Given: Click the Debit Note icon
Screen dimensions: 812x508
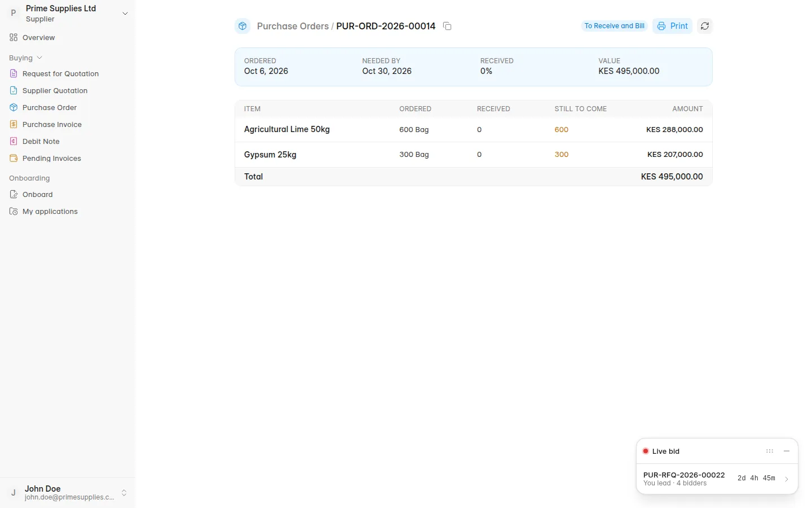Looking at the screenshot, I should [14, 141].
